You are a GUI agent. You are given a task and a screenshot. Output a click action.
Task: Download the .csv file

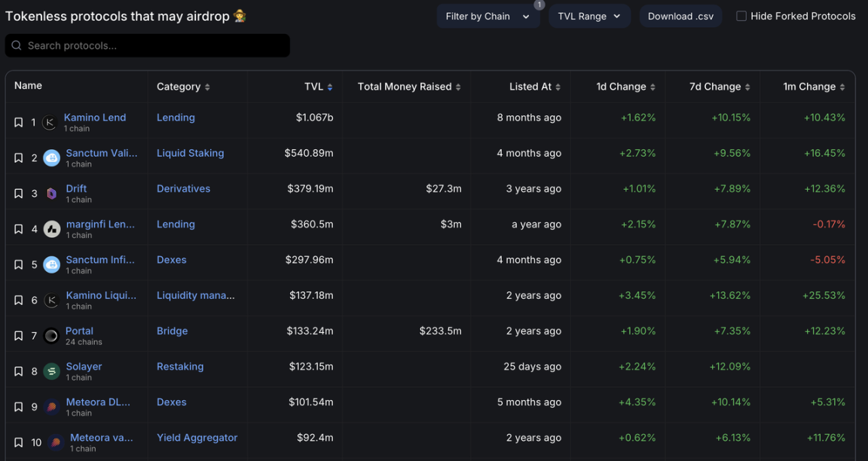(x=680, y=17)
